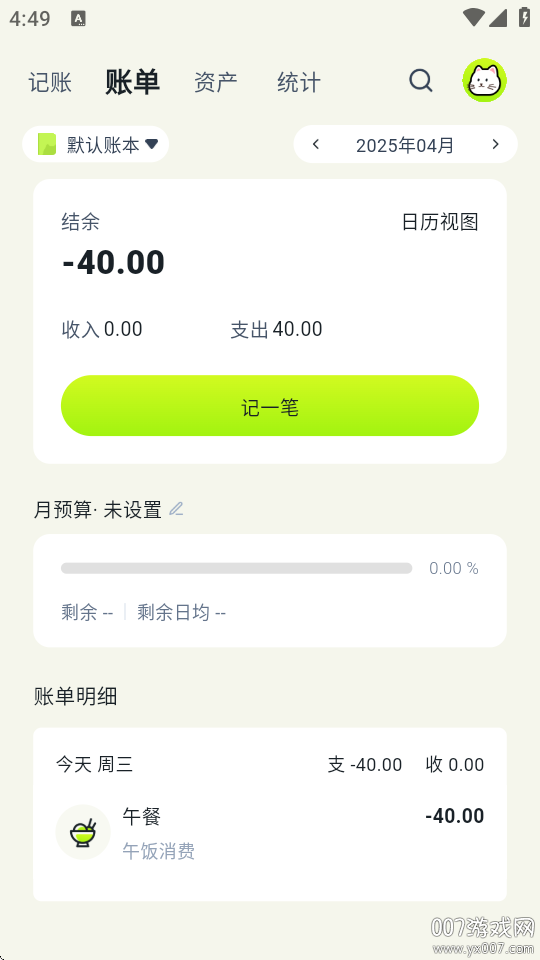Switch to the 记账 tab
Image resolution: width=540 pixels, height=960 pixels.
click(x=50, y=82)
